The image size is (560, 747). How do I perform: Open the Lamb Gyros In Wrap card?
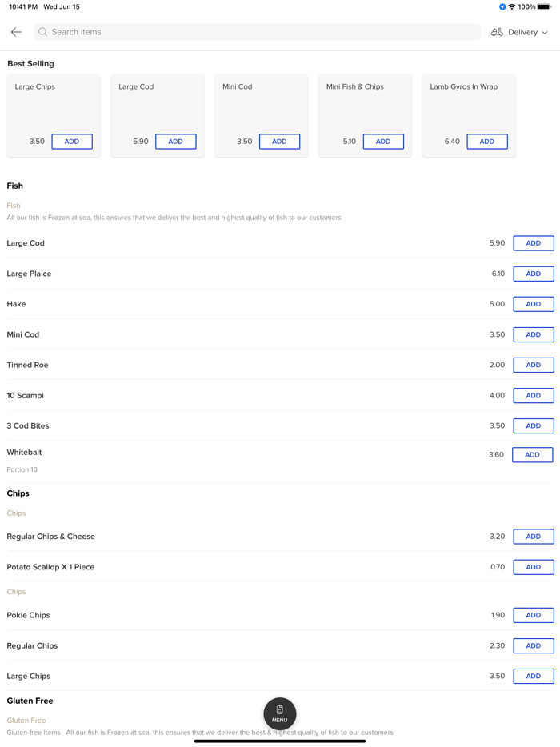469,116
